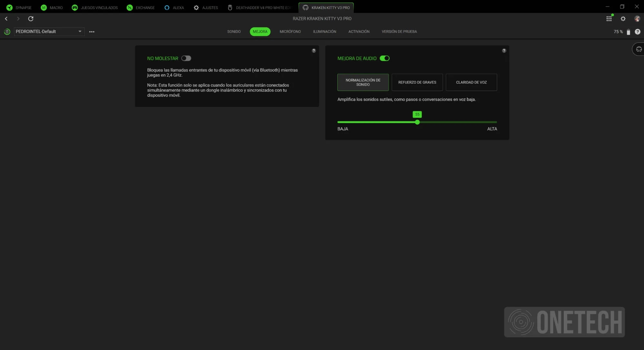Select the Mejora section
The width and height of the screenshot is (644, 350).
pos(260,32)
